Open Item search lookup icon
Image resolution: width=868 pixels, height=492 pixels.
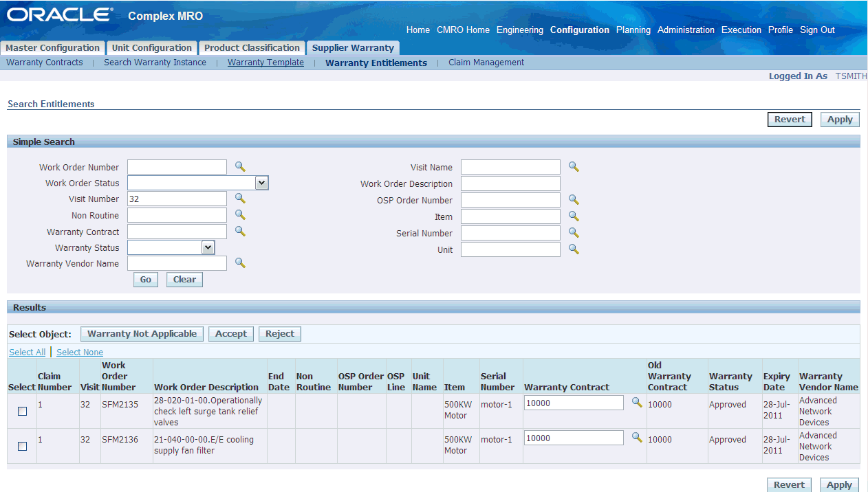click(x=574, y=216)
